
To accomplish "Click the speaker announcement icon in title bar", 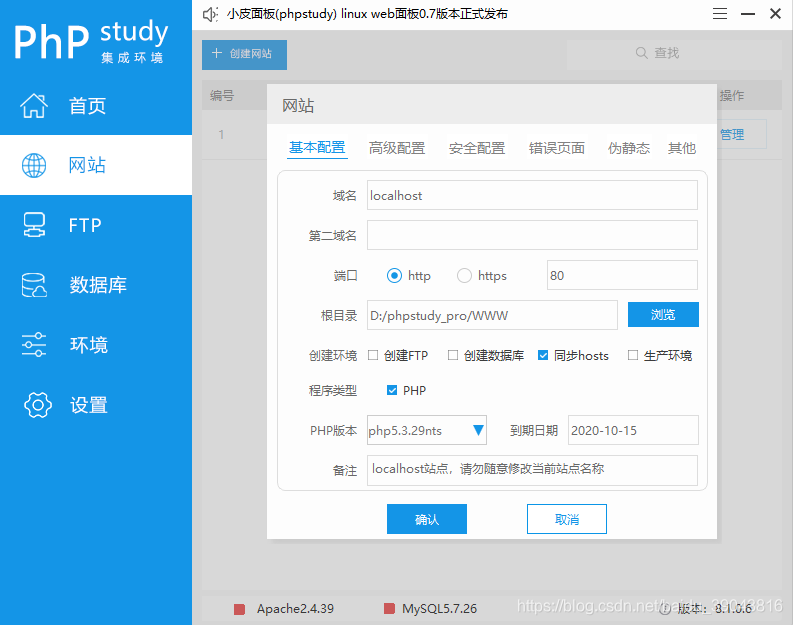I will point(210,14).
